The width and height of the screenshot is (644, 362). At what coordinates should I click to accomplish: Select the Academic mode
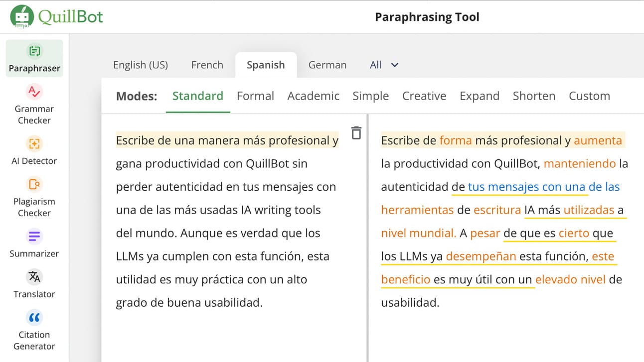313,96
